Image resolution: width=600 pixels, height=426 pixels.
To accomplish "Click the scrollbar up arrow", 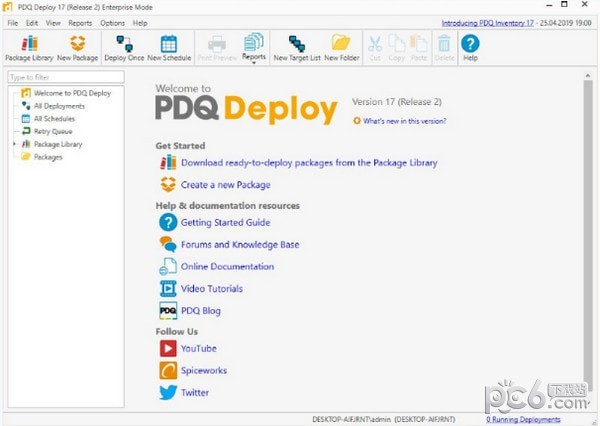I will click(588, 76).
